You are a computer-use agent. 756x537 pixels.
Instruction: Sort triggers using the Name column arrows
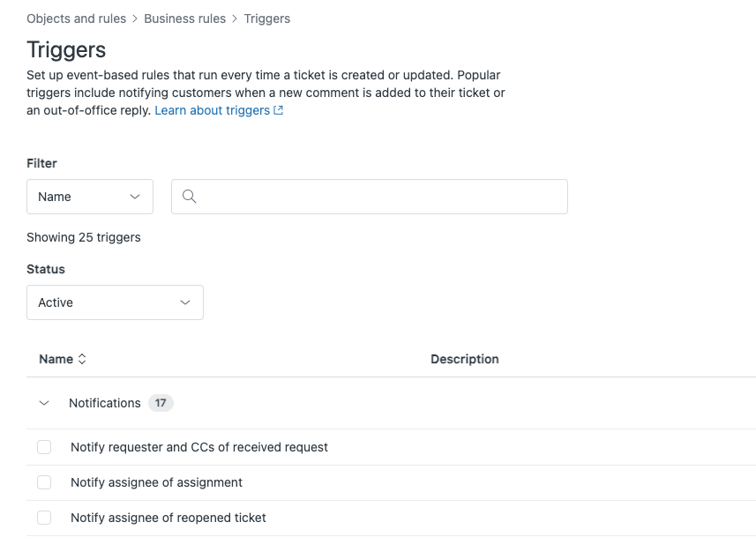(81, 359)
